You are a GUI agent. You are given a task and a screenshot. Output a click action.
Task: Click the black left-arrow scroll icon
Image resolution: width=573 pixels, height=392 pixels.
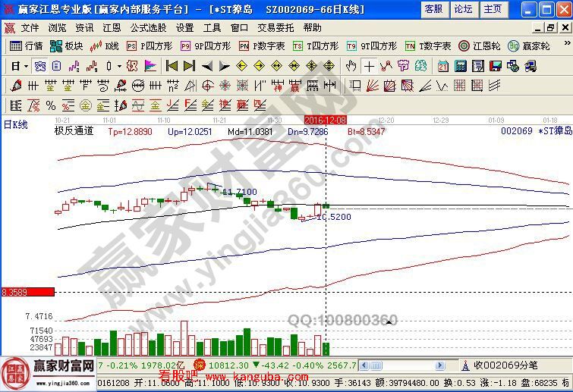[207, 66]
